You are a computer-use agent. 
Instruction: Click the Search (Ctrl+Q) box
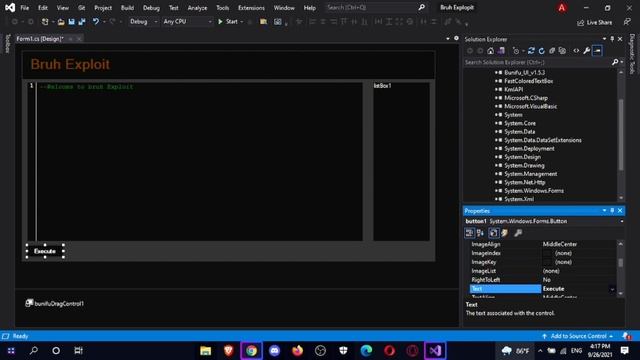point(376,7)
